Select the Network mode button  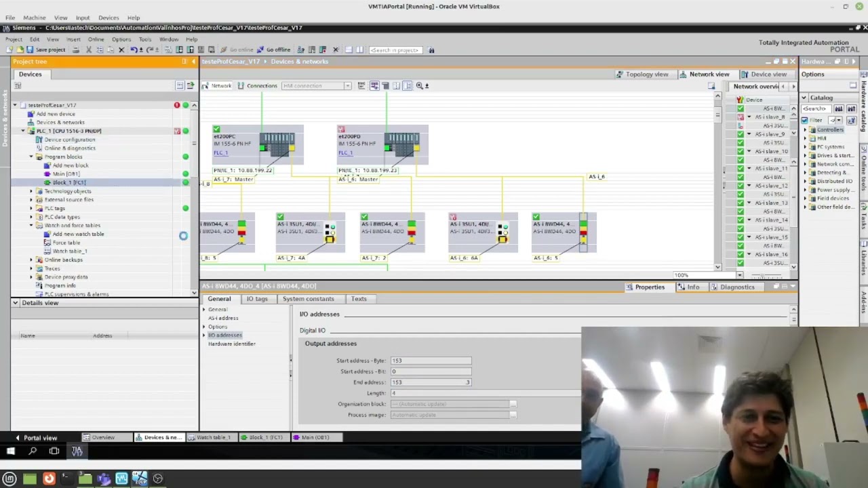tap(217, 86)
